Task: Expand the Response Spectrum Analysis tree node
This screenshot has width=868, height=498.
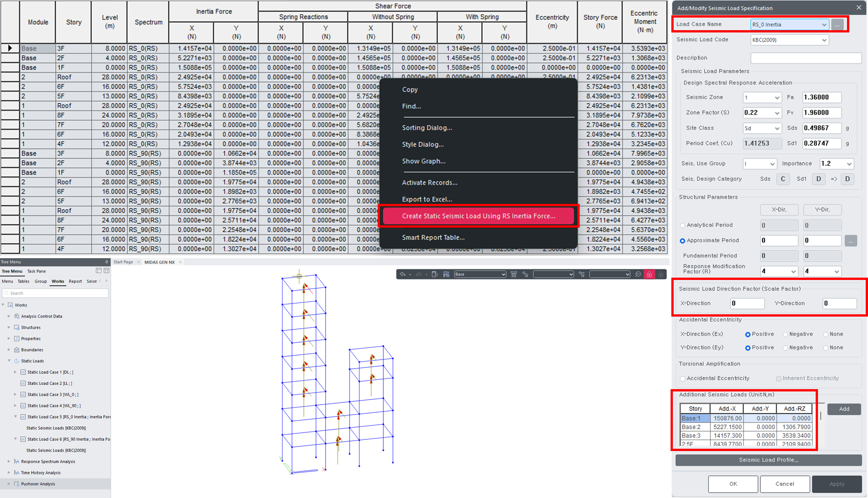Action: coord(9,461)
